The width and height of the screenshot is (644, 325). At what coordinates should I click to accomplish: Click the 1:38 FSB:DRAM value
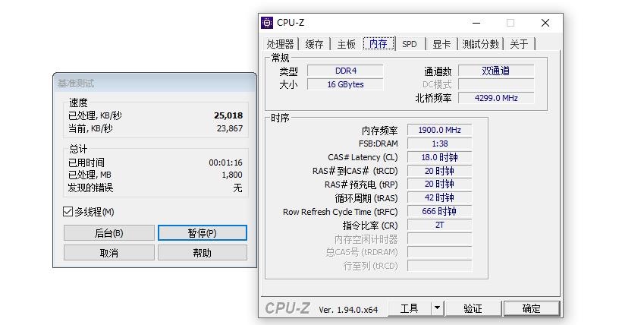click(x=439, y=144)
